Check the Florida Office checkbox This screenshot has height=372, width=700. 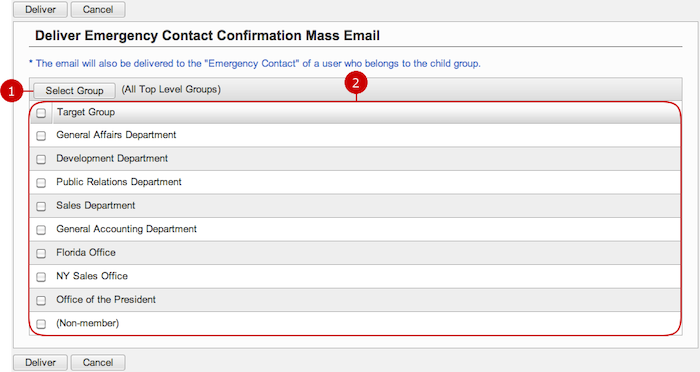[x=41, y=254]
